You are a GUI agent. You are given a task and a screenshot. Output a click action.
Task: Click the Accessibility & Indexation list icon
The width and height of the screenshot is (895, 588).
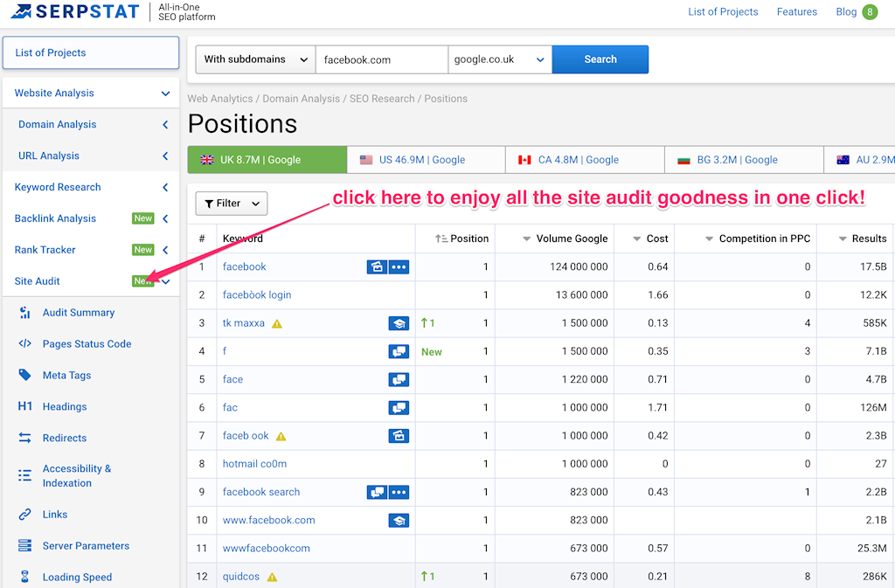24,475
